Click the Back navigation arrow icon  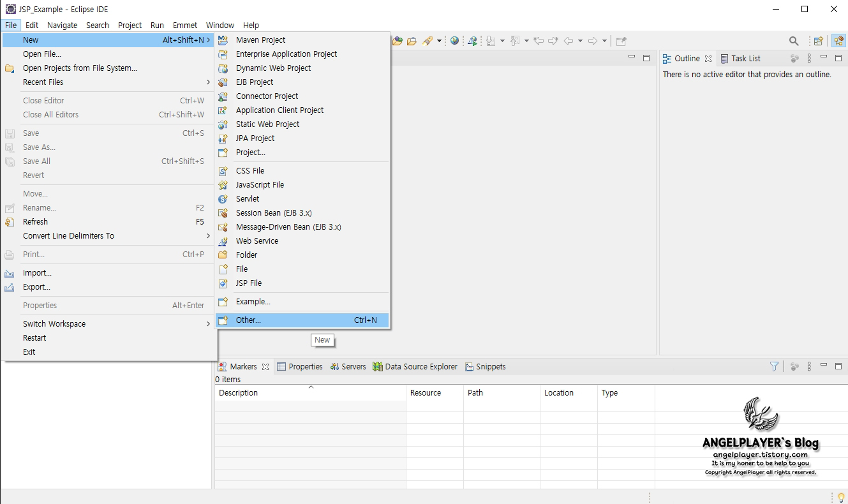pos(568,41)
